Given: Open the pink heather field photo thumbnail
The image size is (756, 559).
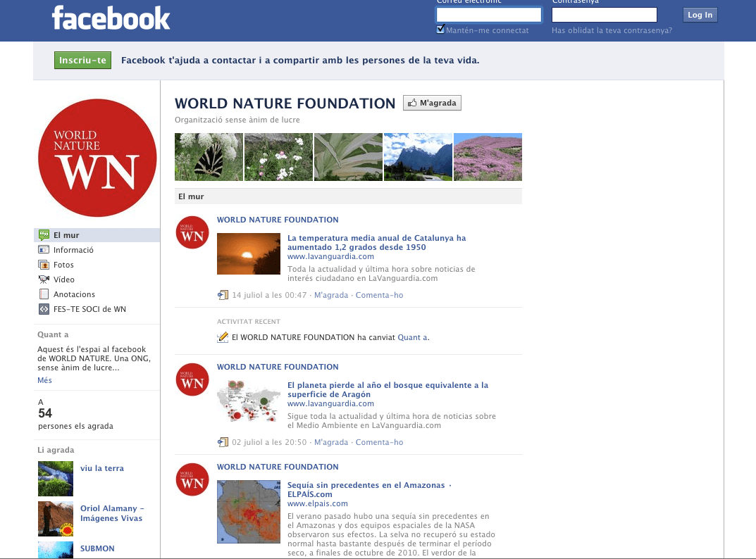Looking at the screenshot, I should tap(488, 157).
